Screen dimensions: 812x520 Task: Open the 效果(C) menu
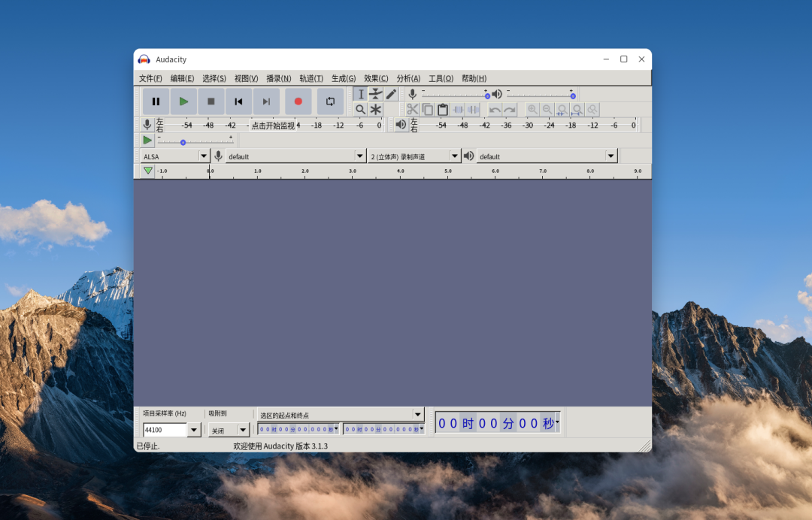pyautogui.click(x=376, y=78)
